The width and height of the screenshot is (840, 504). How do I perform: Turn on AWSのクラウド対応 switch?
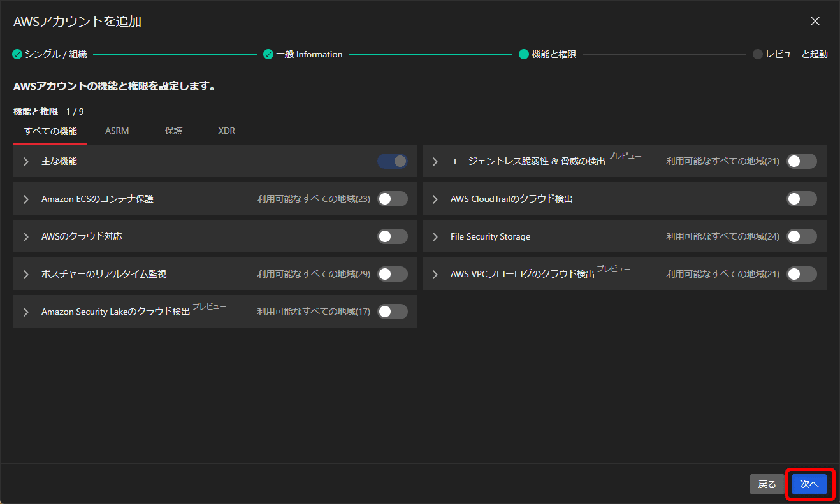click(393, 236)
